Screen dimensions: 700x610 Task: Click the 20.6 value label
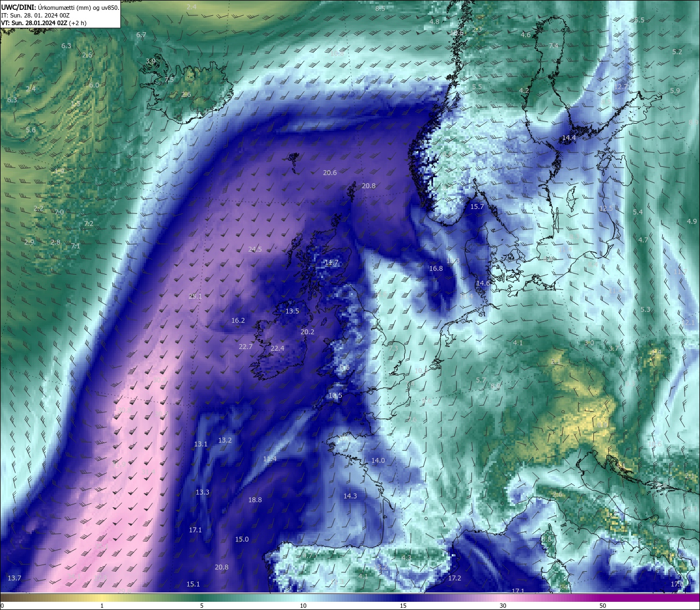tap(330, 172)
